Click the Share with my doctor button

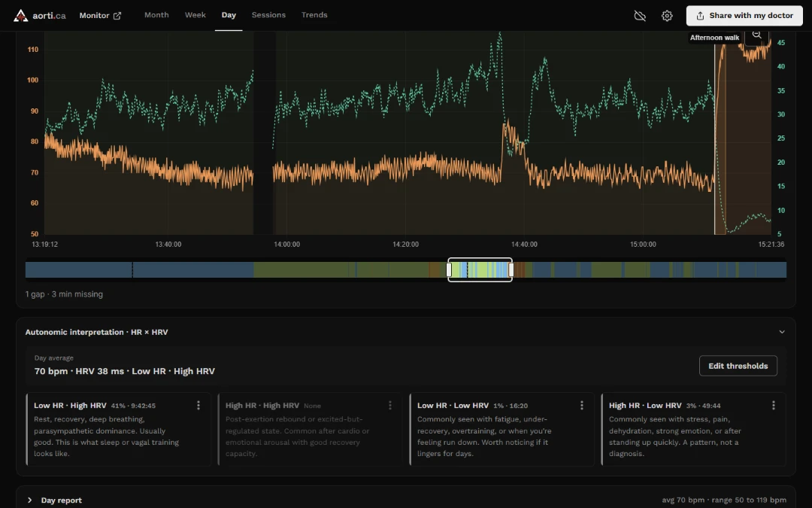point(744,16)
